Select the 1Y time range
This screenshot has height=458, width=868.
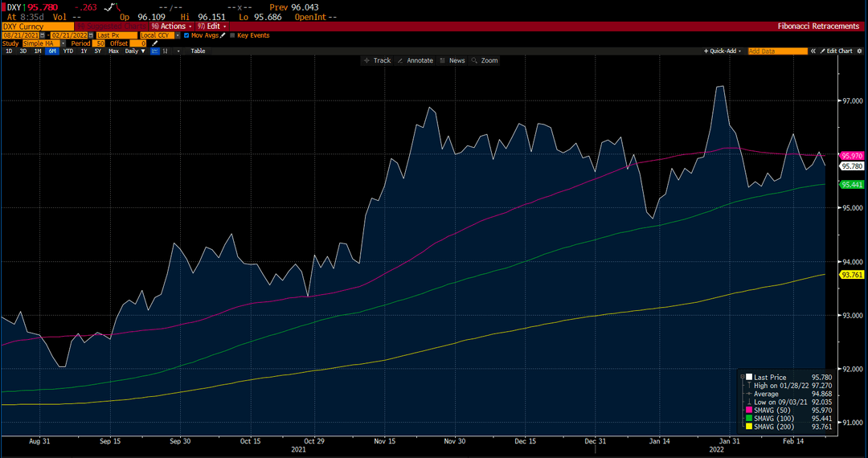[84, 51]
